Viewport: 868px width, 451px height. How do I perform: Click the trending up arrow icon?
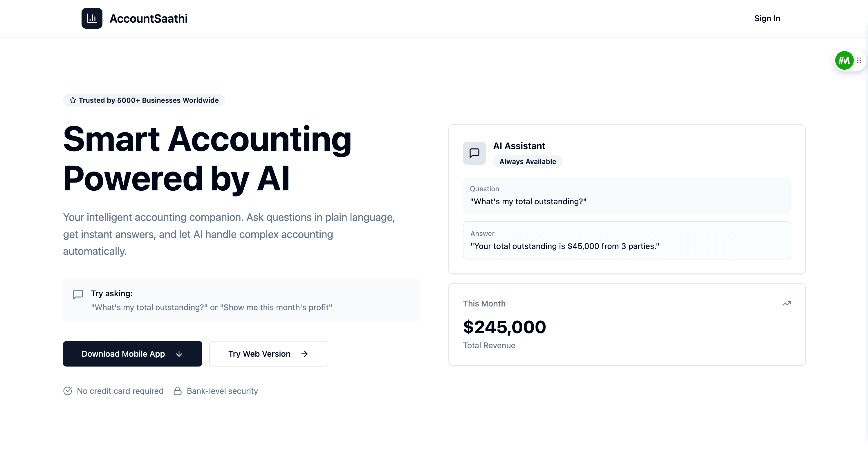click(786, 304)
